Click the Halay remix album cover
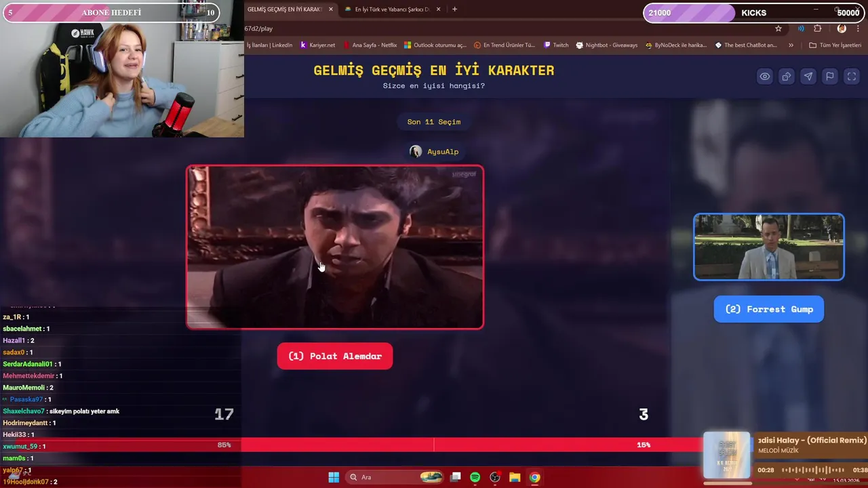The image size is (868, 488). click(x=727, y=455)
